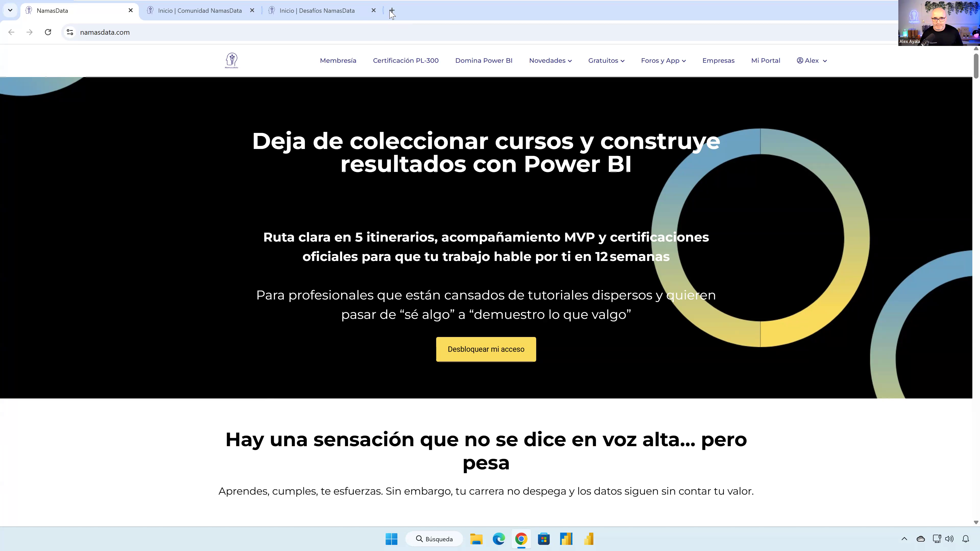Show hidden system tray icons chevron
This screenshot has height=551, width=980.
[904, 539]
